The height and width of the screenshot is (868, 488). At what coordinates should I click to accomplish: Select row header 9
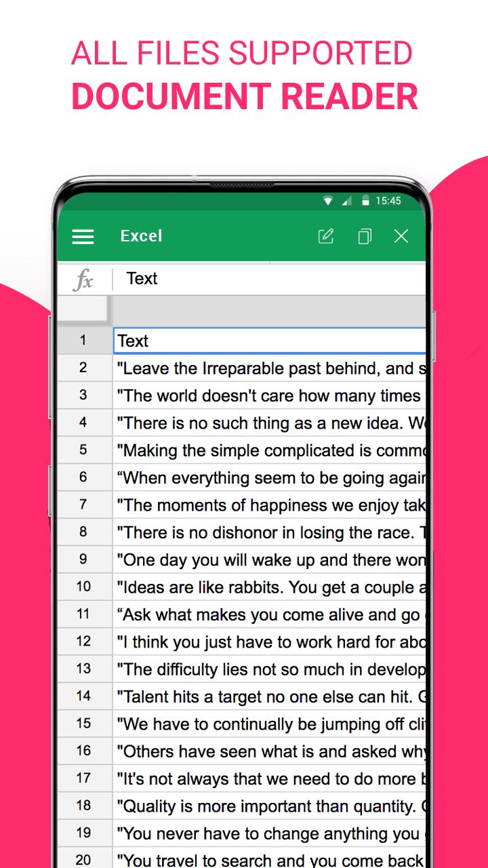(x=84, y=559)
